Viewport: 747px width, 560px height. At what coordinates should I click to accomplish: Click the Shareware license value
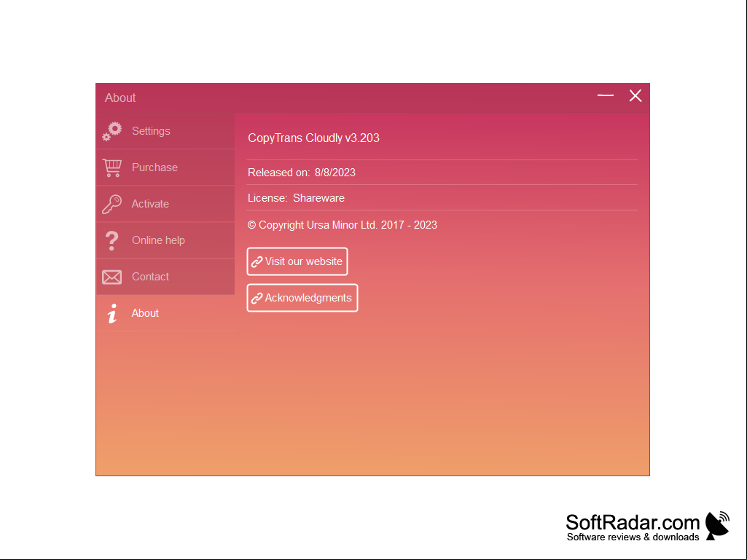(318, 198)
